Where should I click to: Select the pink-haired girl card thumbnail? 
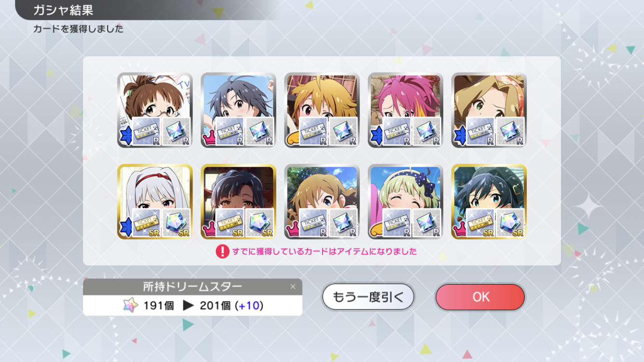pos(406,110)
